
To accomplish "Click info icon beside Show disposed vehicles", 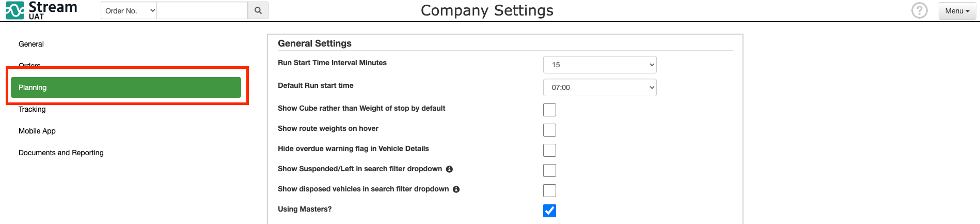I will click(x=456, y=189).
